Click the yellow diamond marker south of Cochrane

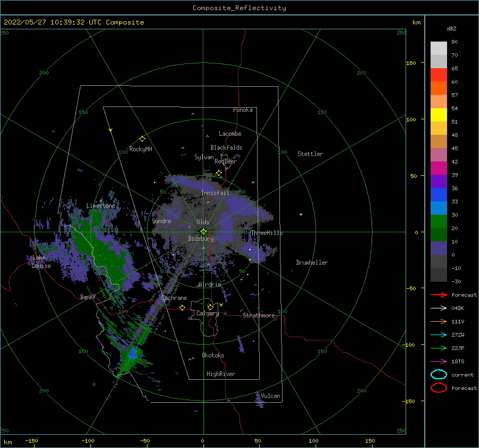click(x=182, y=307)
